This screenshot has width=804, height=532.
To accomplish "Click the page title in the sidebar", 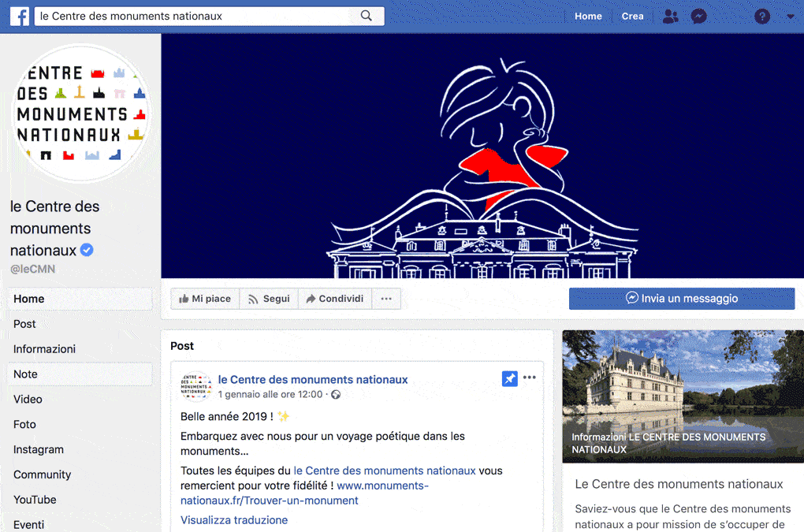I will [54, 228].
